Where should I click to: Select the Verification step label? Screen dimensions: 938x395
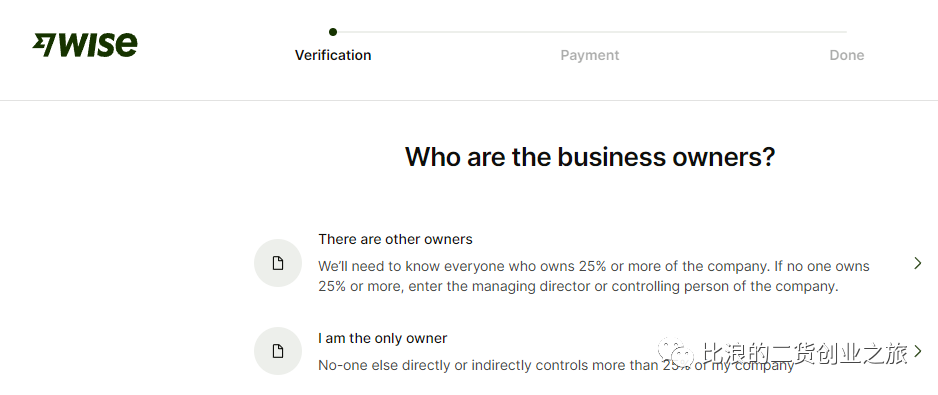tap(333, 55)
